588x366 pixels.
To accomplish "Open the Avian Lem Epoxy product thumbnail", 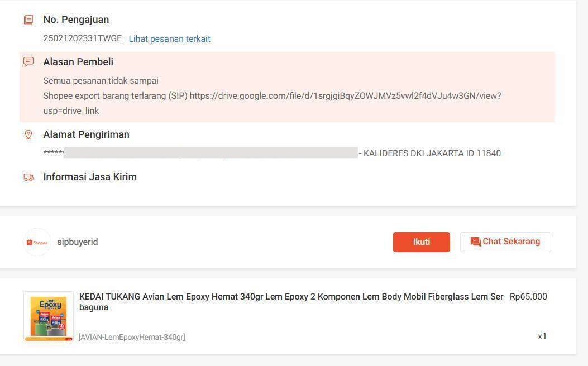I will (49, 317).
